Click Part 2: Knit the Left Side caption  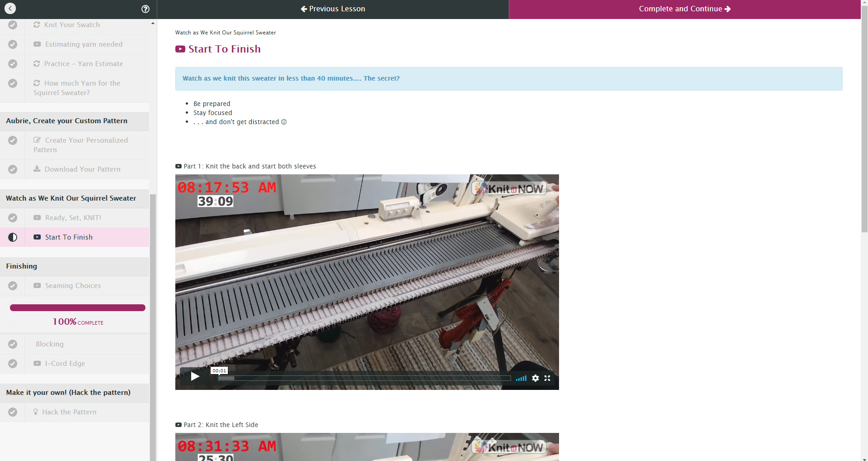click(221, 425)
